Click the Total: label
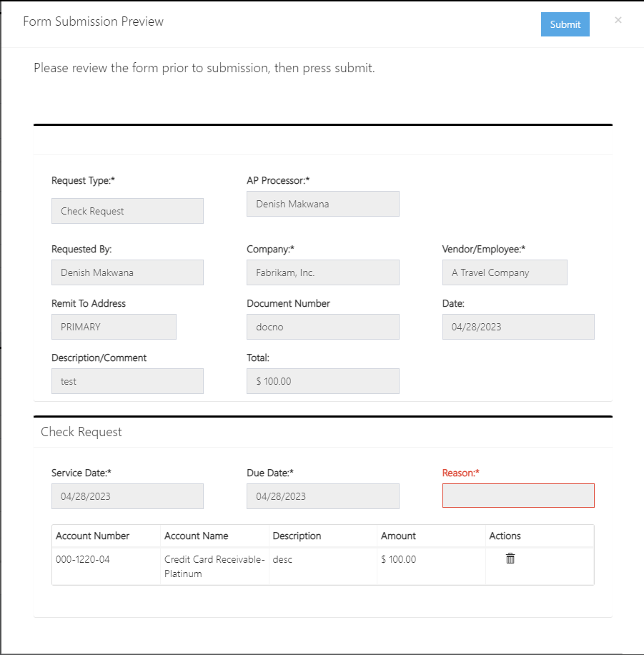 pos(258,358)
